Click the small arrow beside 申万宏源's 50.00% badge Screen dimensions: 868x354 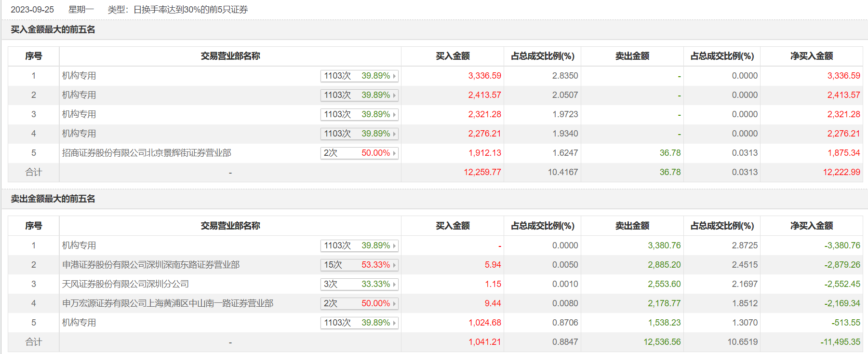[x=394, y=304]
